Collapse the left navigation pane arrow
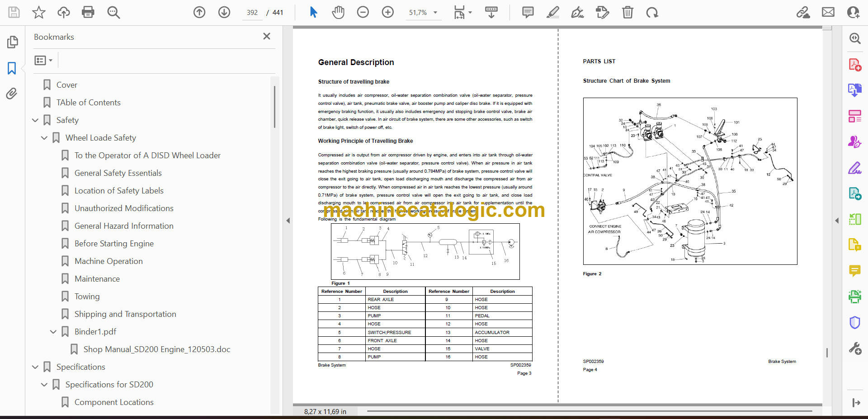The image size is (868, 419). 288,221
